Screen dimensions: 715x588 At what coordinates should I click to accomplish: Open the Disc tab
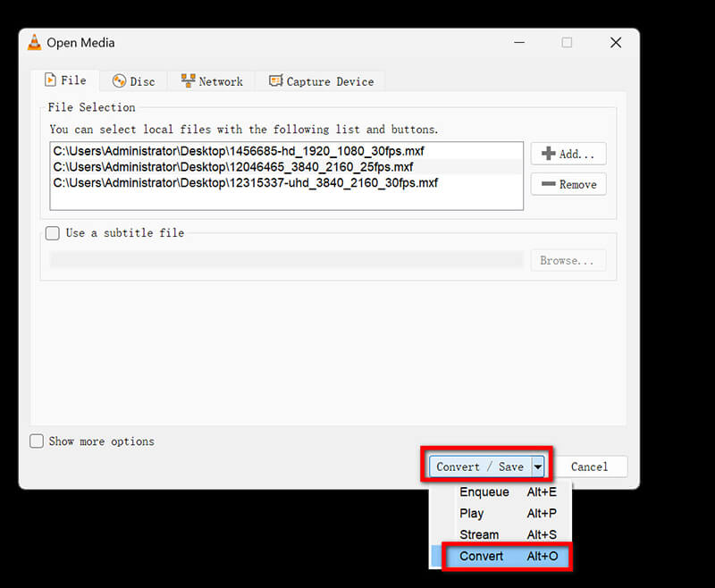click(x=133, y=81)
